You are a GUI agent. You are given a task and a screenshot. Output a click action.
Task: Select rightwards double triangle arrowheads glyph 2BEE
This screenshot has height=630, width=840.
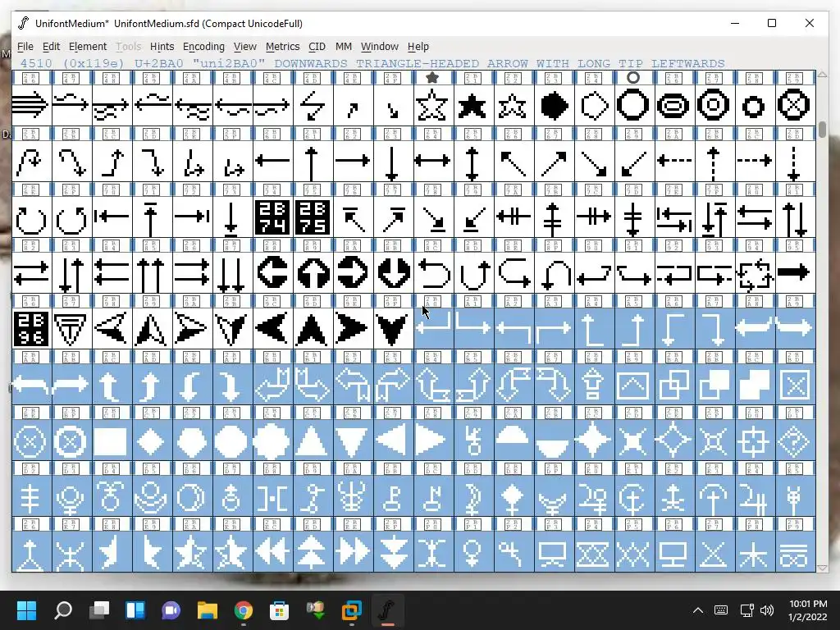(x=353, y=552)
